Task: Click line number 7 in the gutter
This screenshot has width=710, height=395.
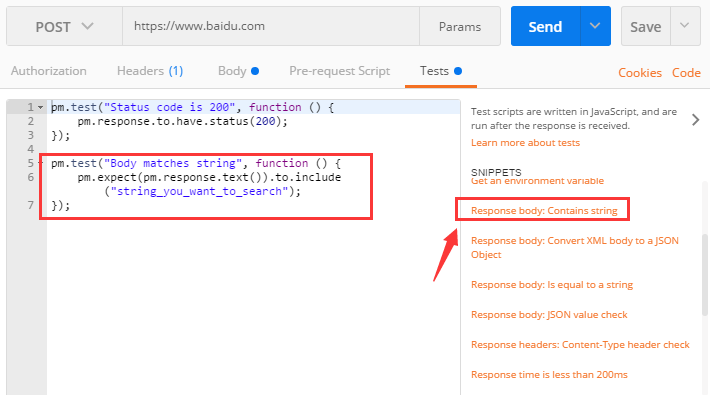Action: click(30, 205)
